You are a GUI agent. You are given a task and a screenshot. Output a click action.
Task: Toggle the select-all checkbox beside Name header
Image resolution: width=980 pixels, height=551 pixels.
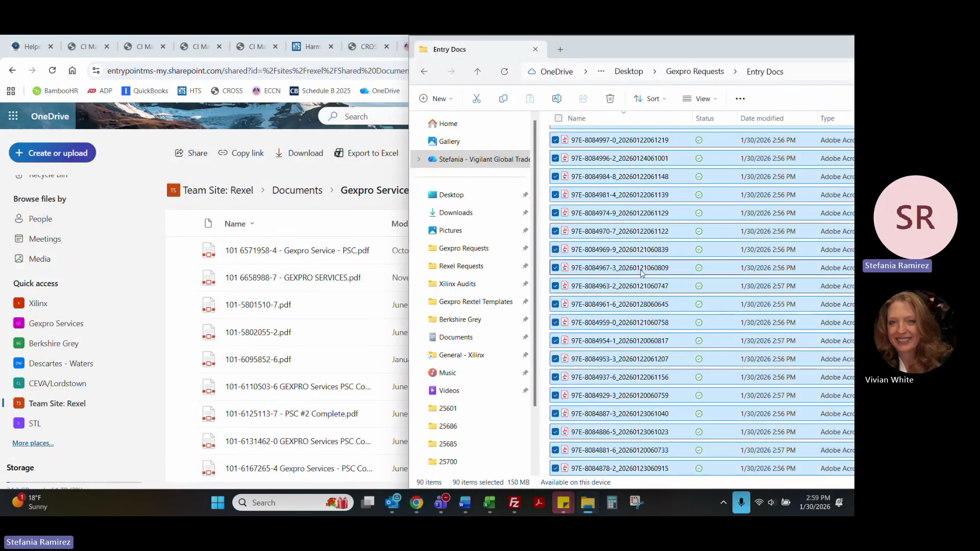click(558, 118)
